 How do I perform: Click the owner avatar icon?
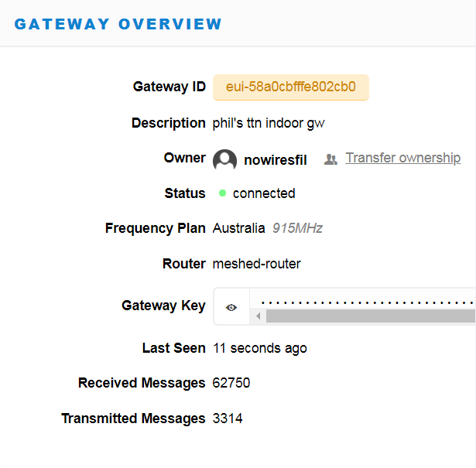coord(225,159)
